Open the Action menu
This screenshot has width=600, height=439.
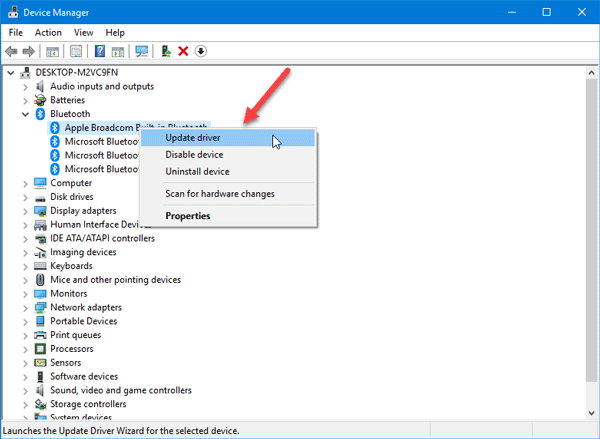48,33
